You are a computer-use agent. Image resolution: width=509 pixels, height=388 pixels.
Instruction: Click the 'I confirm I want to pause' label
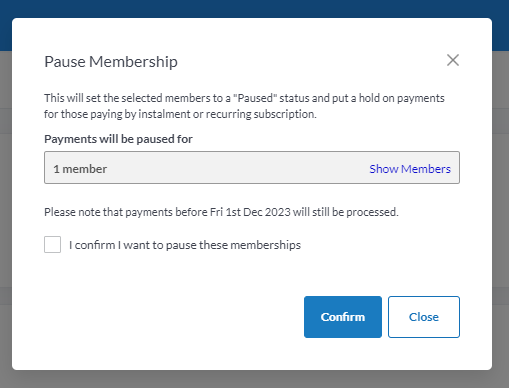[185, 245]
